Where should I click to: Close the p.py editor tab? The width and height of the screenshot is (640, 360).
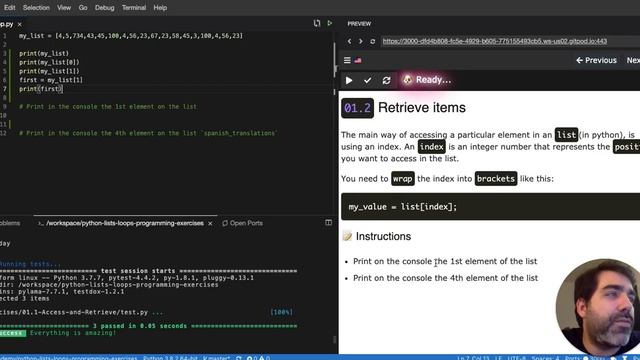[20, 24]
